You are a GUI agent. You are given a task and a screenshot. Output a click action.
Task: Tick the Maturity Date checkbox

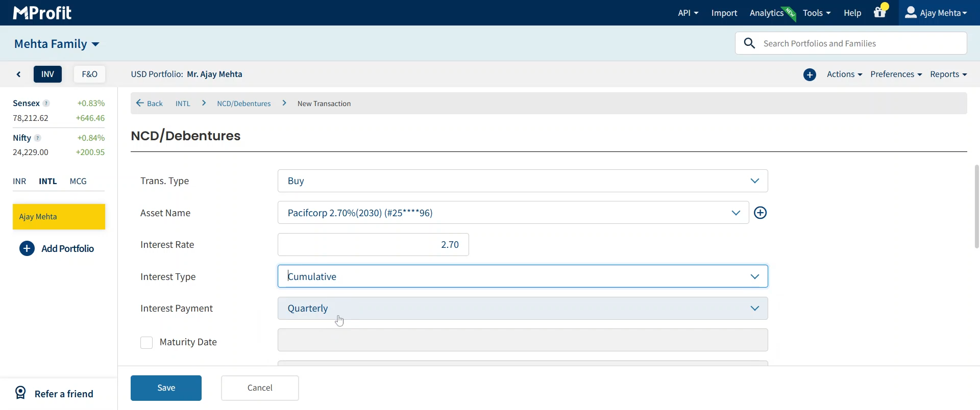tap(146, 343)
